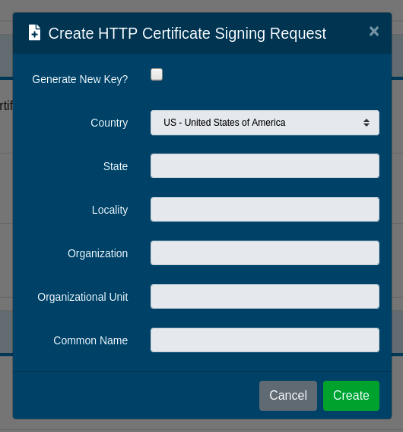This screenshot has width=403, height=432.
Task: Click the green Create button
Action: point(351,396)
